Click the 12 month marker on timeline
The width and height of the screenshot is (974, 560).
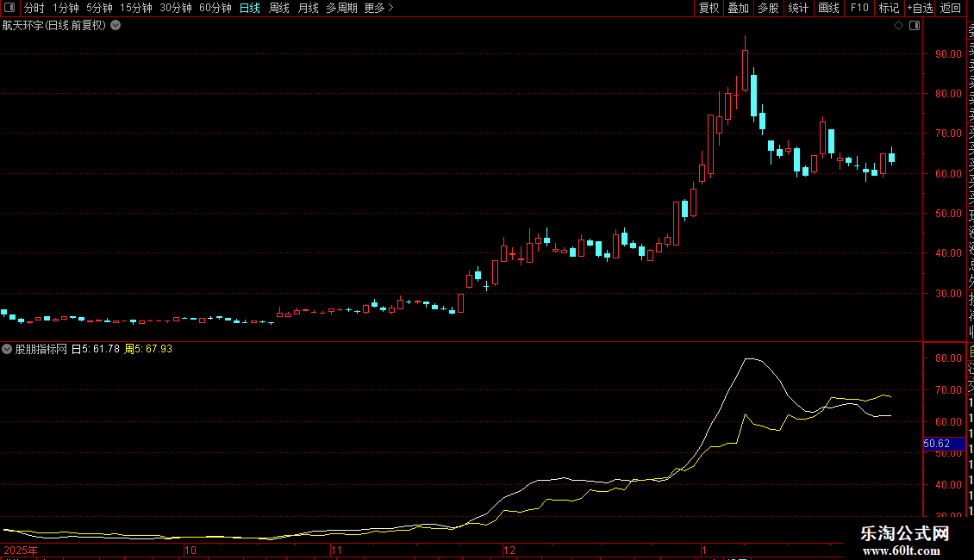click(x=509, y=550)
